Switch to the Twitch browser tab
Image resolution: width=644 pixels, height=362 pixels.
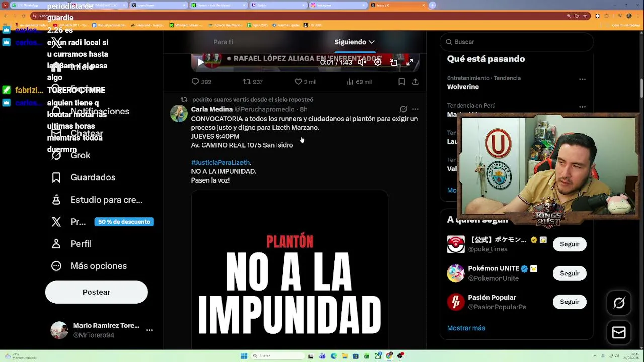278,5
